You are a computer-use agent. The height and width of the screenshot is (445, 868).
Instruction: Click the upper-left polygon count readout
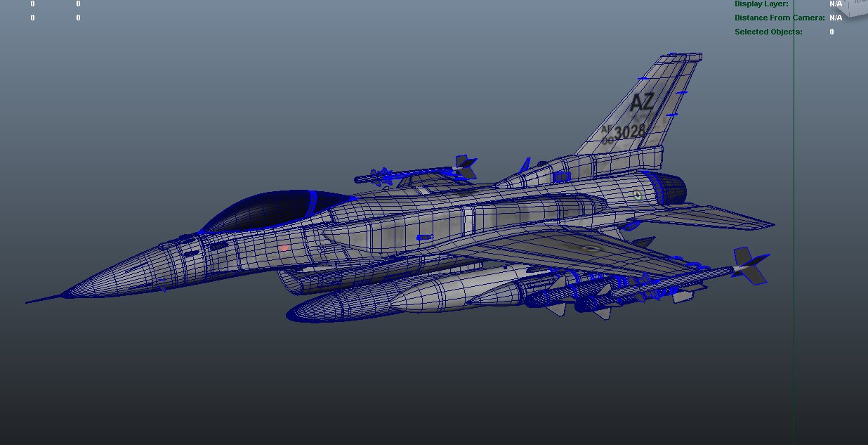click(x=32, y=4)
